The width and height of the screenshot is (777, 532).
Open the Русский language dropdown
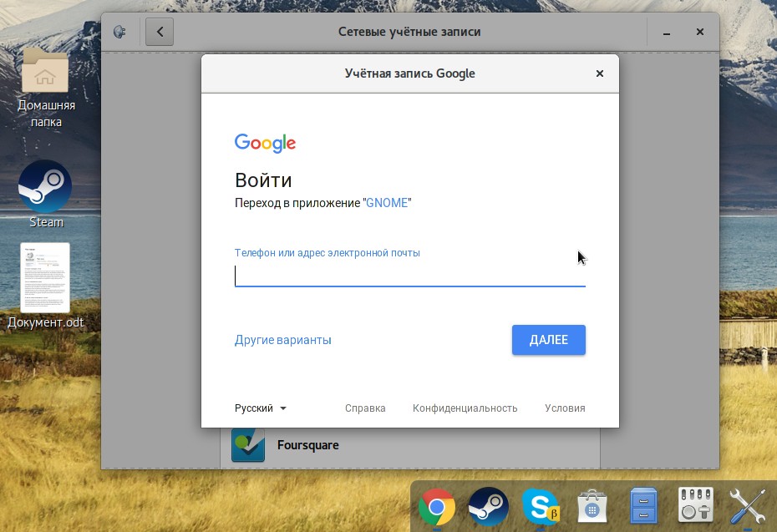[x=260, y=408]
